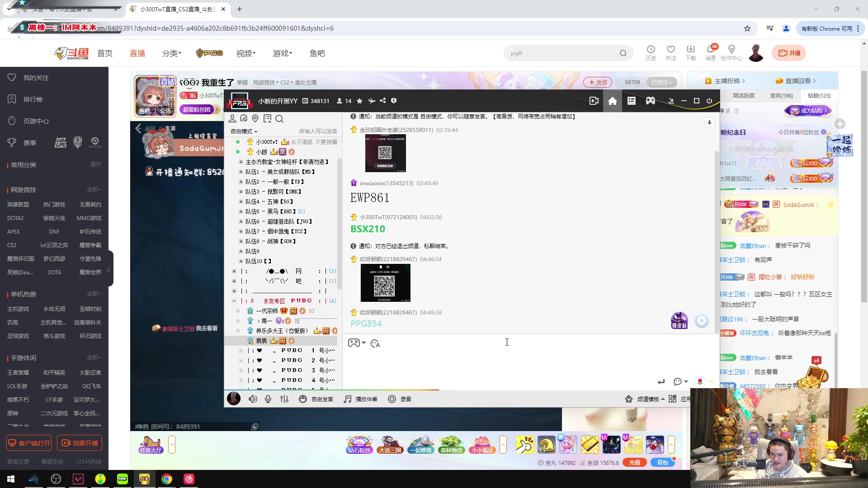Open Chrome from the Windows taskbar

point(167,479)
